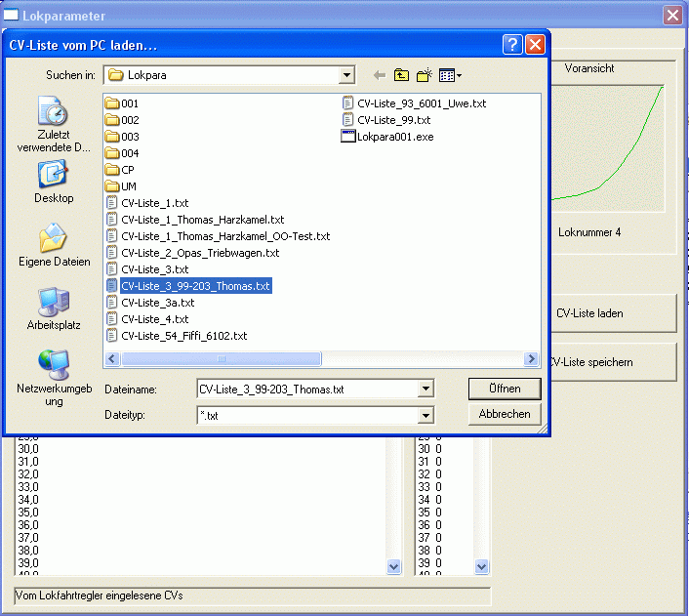This screenshot has width=689, height=616.
Task: Create a new folder
Action: (x=425, y=75)
